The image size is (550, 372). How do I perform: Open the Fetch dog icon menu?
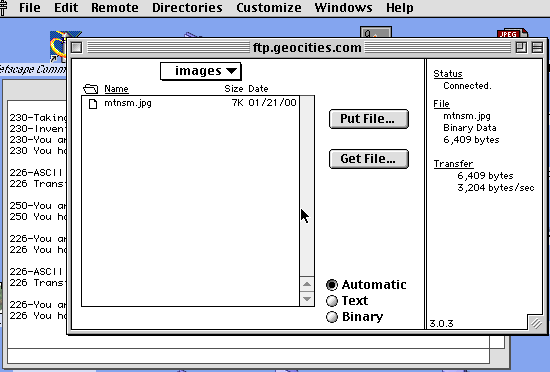(3, 7)
